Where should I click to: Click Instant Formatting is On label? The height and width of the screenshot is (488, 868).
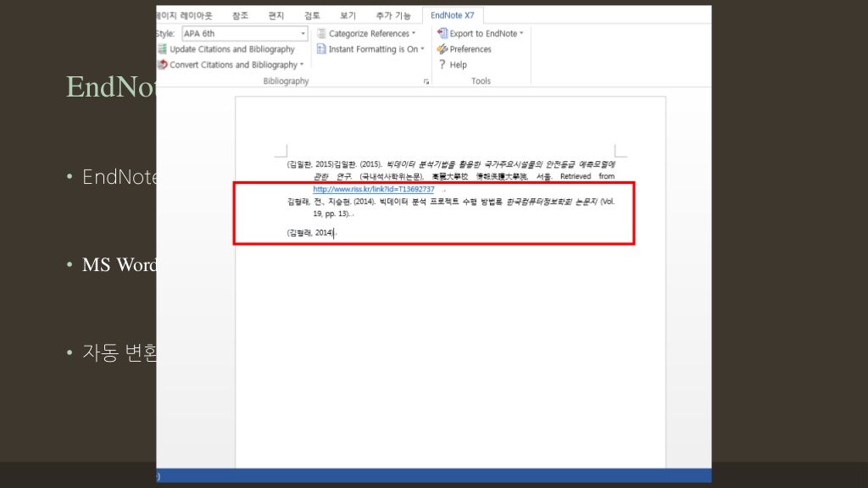coord(374,49)
